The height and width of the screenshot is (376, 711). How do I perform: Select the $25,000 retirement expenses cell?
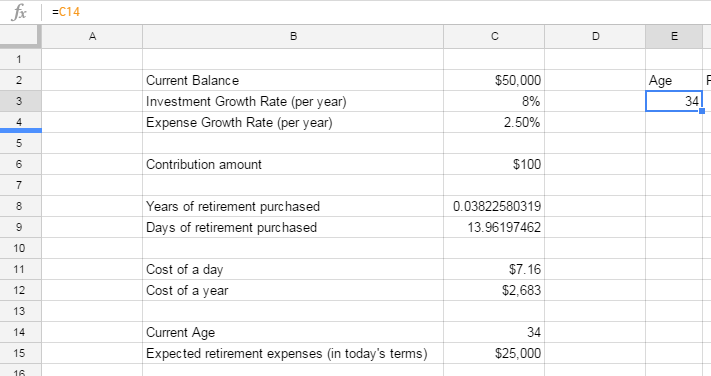tap(494, 353)
